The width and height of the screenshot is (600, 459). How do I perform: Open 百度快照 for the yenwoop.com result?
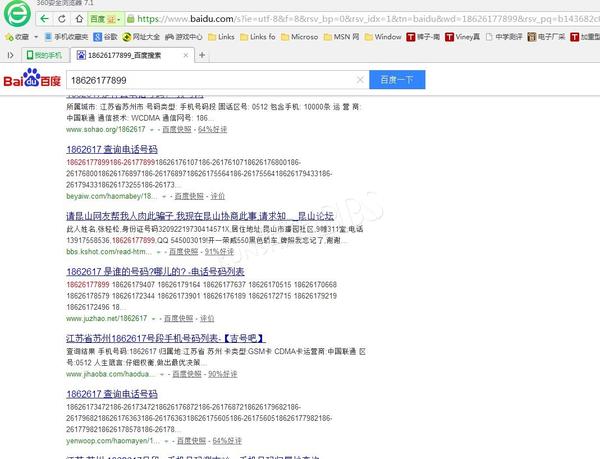click(192, 441)
